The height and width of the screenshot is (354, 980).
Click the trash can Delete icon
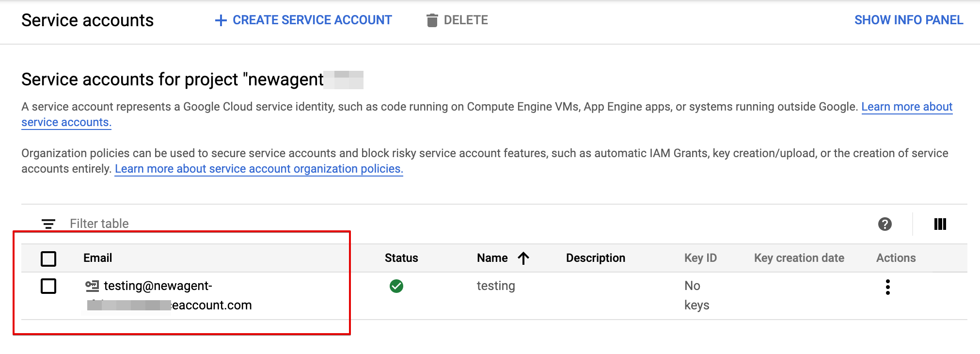[x=431, y=20]
